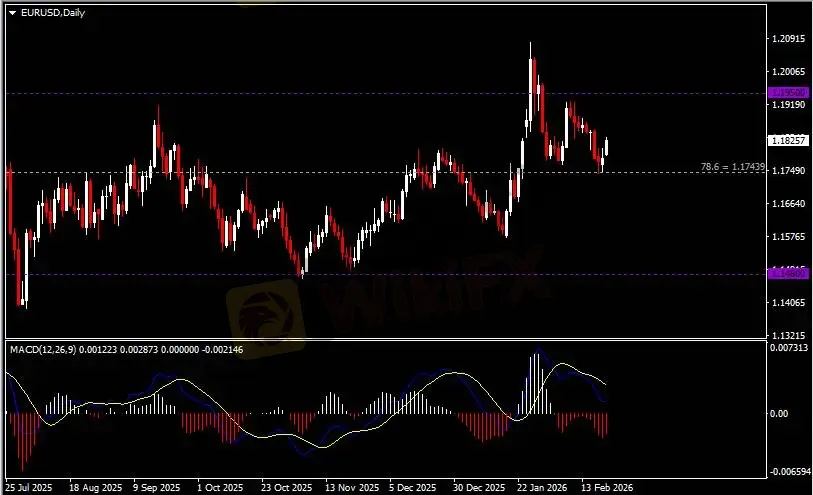Click the EURUSD,Daily chart title
813x495 pixels.
tap(53, 12)
